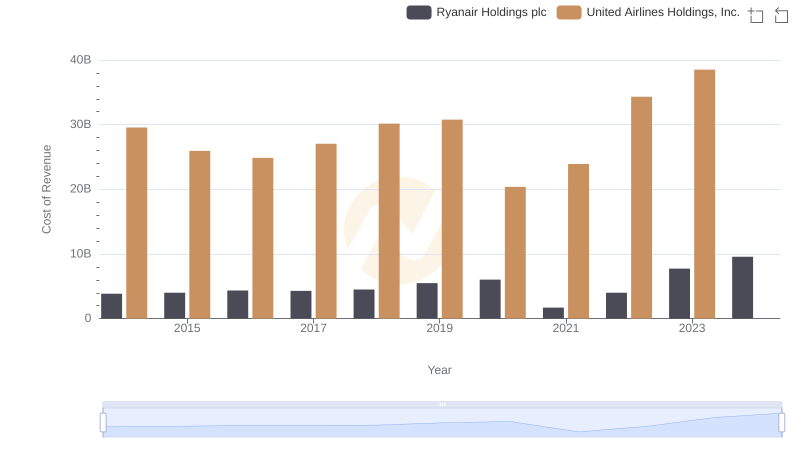Screen dimensions: 800x461
Task: Click the Year axis title
Action: click(x=439, y=370)
